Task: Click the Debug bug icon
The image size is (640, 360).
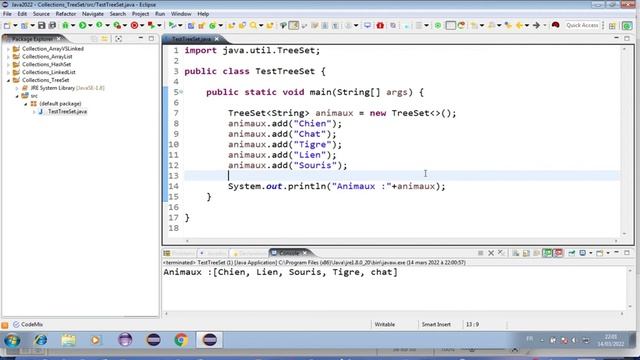Action: point(65,25)
